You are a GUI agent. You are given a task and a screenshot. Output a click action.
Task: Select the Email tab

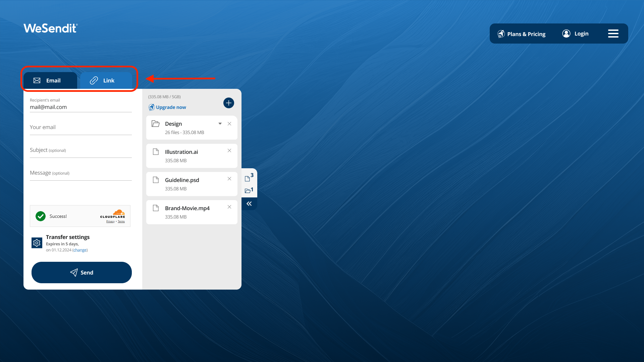50,80
